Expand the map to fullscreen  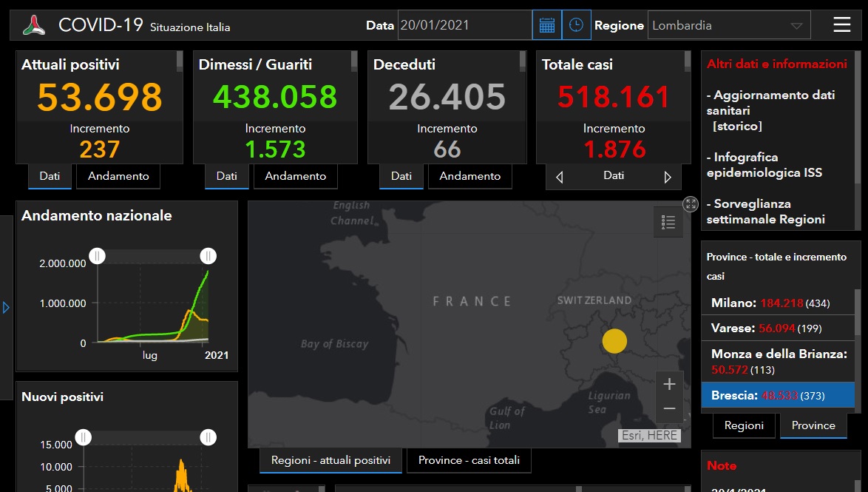pyautogui.click(x=691, y=204)
